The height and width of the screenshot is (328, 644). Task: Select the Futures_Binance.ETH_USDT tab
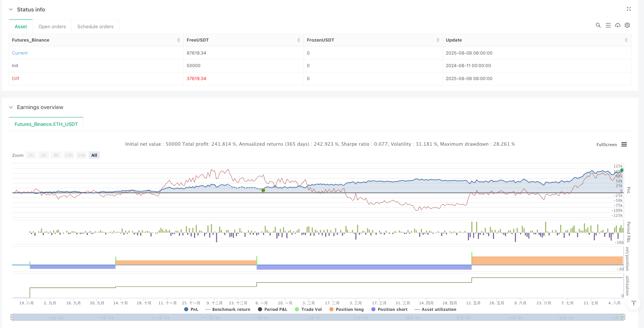coord(46,124)
